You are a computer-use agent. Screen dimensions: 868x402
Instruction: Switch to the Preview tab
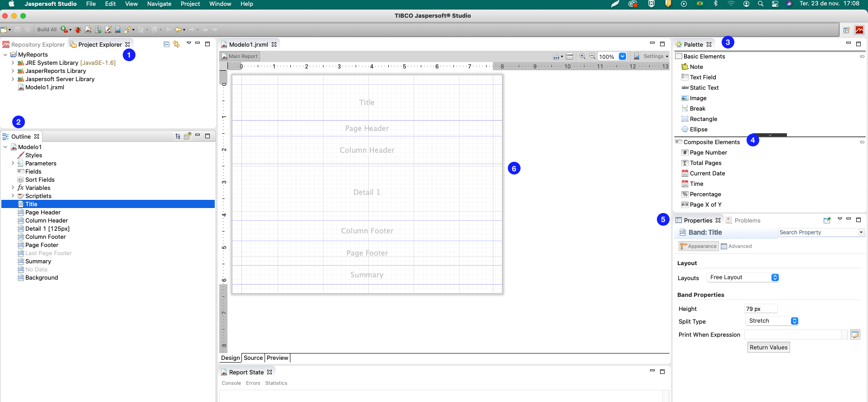(277, 358)
